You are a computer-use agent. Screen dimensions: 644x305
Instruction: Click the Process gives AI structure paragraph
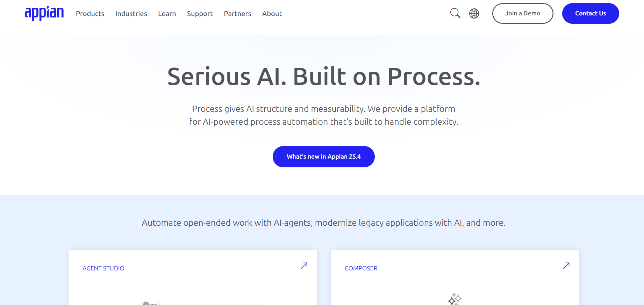[324, 115]
